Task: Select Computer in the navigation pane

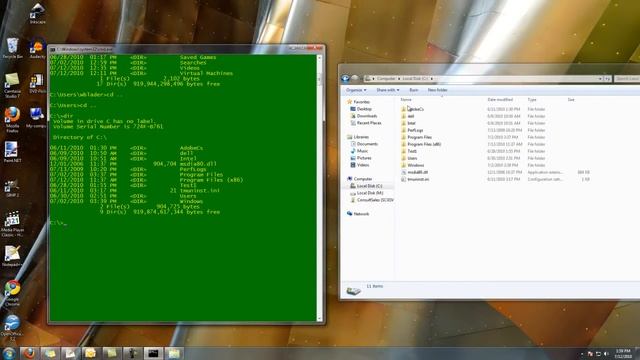Action: pos(360,179)
